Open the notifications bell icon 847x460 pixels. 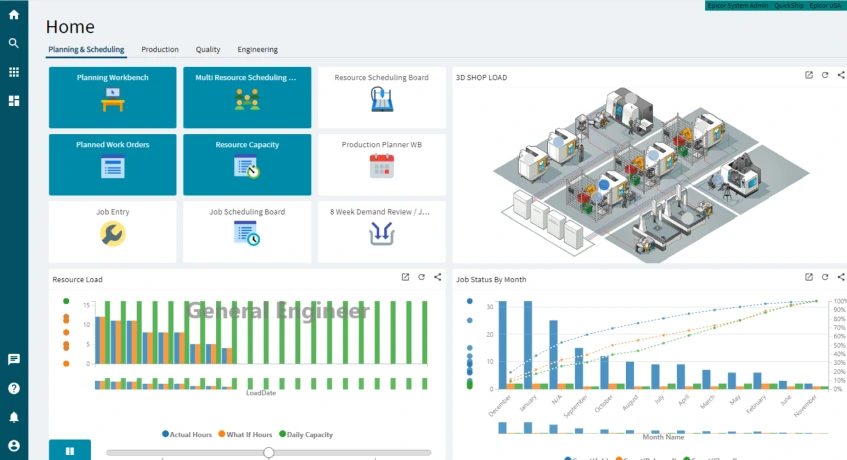[x=14, y=417]
